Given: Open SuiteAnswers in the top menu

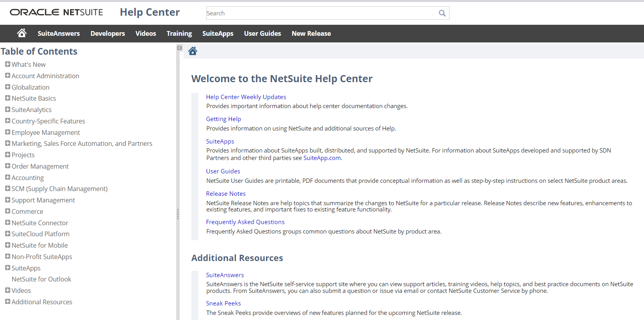Looking at the screenshot, I should pyautogui.click(x=59, y=33).
